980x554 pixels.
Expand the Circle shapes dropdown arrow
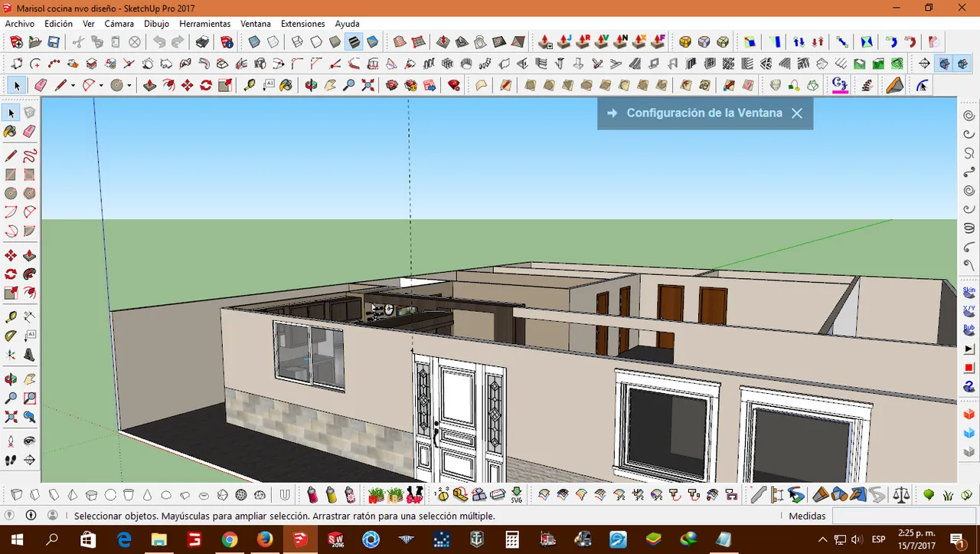coord(129,86)
